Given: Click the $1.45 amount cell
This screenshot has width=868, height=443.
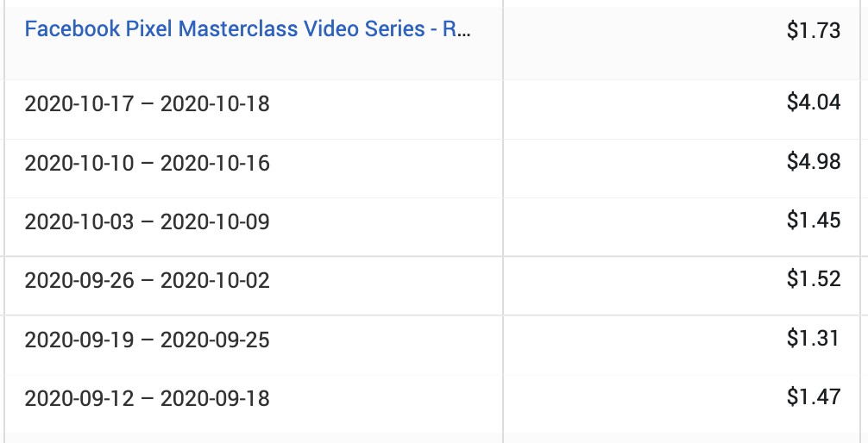Looking at the screenshot, I should pos(813,221).
